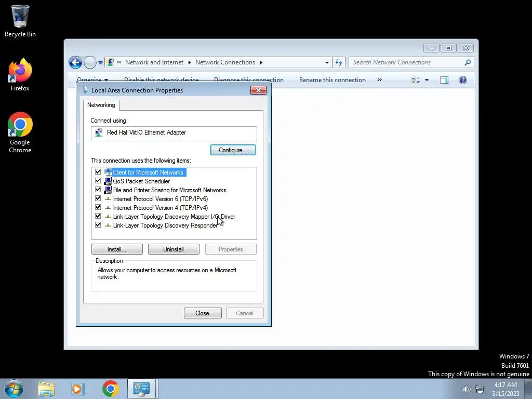Expand the address bar history dropdown
Image resolution: width=532 pixels, height=399 pixels.
tap(327, 63)
